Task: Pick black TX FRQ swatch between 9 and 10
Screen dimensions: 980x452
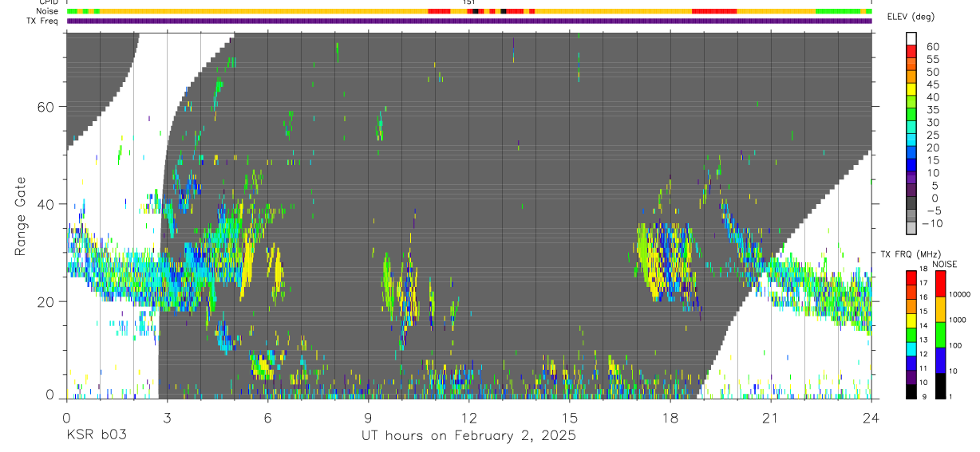Action: pos(911,391)
